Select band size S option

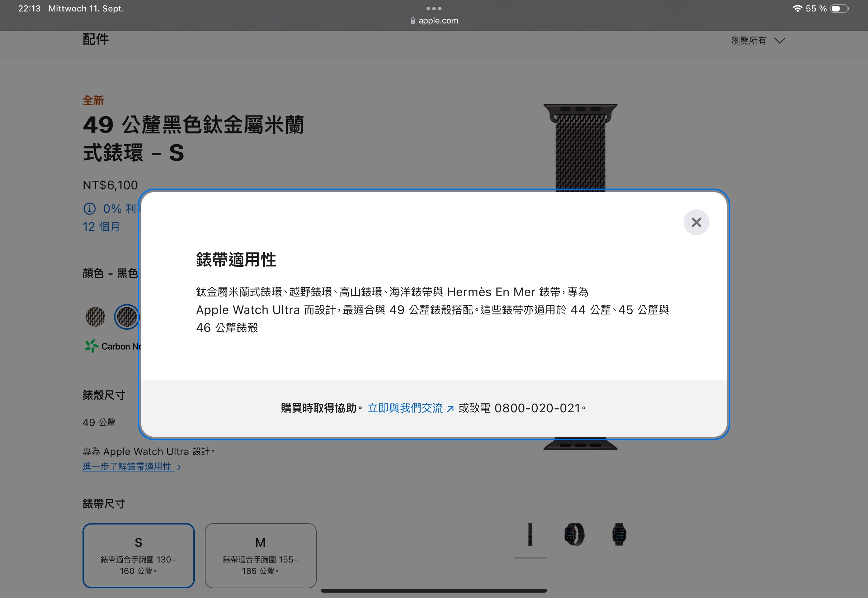tap(138, 555)
